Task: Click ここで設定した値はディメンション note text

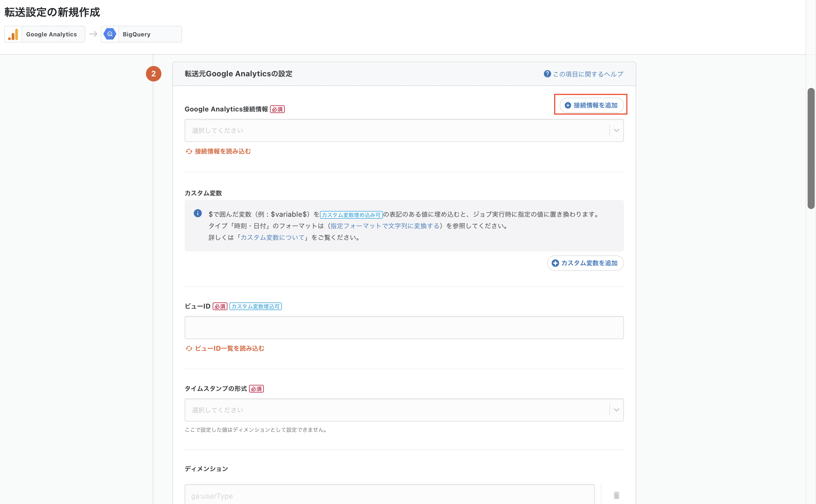Action: coord(256,430)
